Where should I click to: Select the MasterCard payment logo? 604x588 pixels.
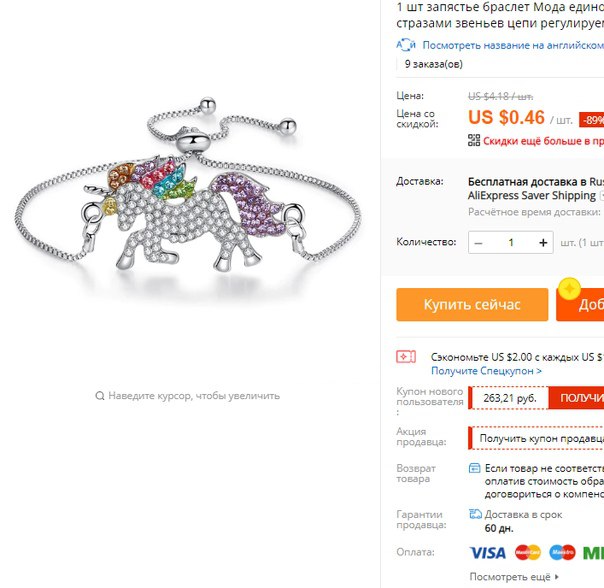(528, 553)
